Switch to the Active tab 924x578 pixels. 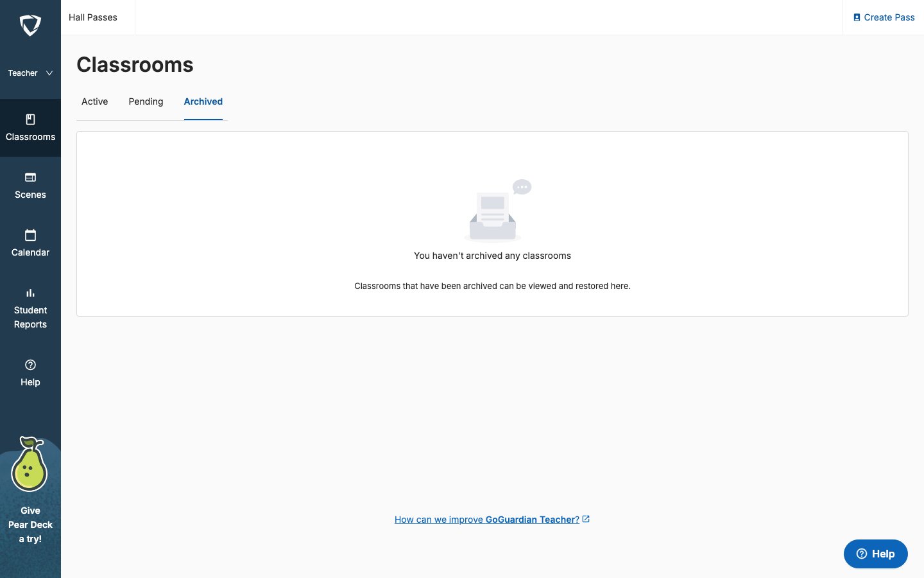[94, 101]
